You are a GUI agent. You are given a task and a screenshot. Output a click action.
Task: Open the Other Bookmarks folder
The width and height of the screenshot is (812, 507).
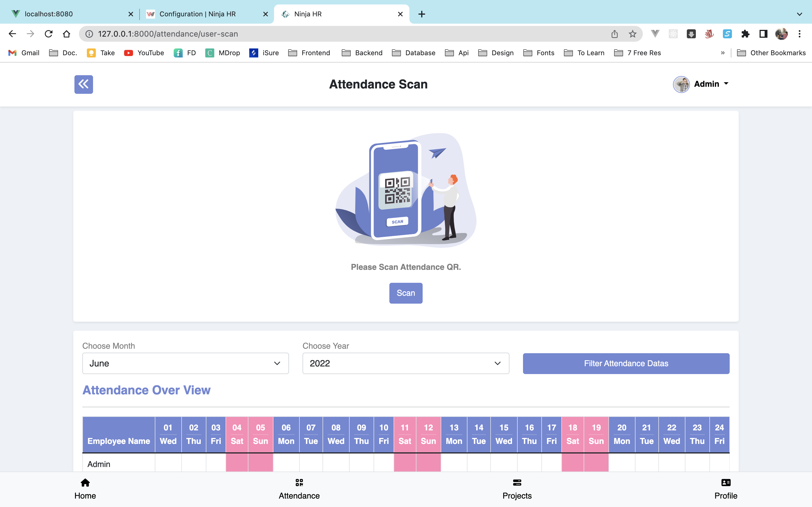[771, 53]
